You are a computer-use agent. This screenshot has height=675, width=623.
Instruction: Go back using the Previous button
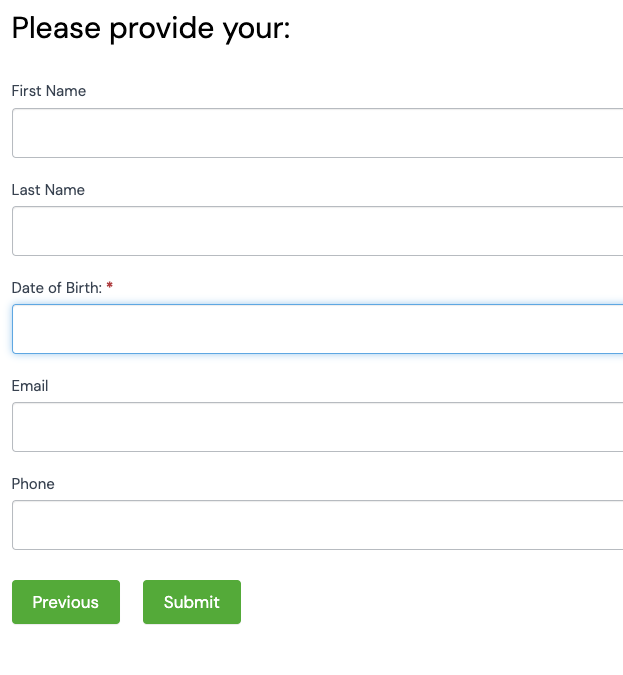(x=66, y=602)
